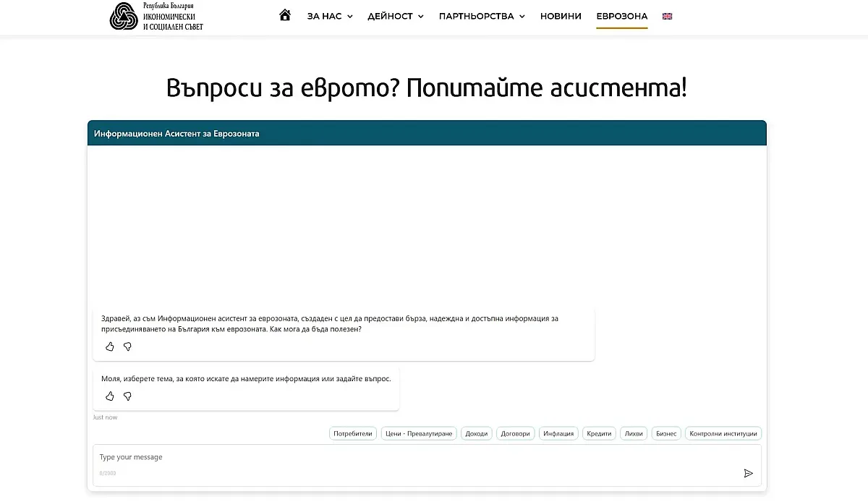
Task: Switch to English via the UK flag
Action: pos(667,16)
